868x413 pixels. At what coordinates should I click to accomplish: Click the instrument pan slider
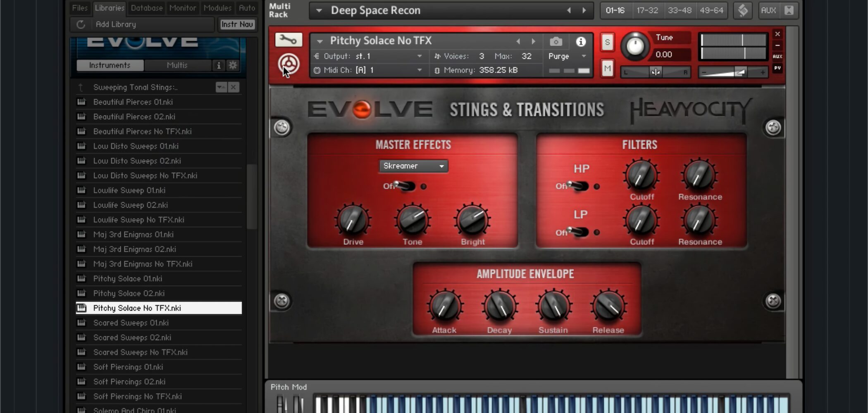tap(656, 72)
